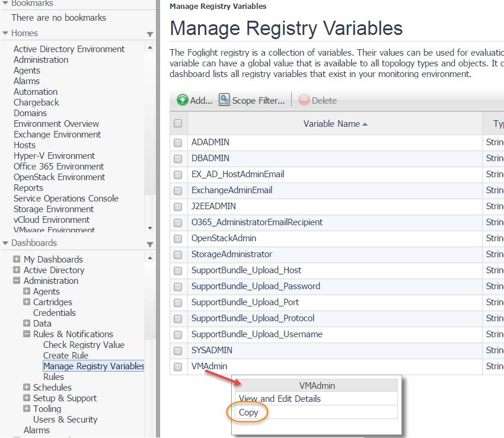Viewport: 504px width, 438px height.
Task: Tick the select-all header checkbox
Action: tap(178, 124)
